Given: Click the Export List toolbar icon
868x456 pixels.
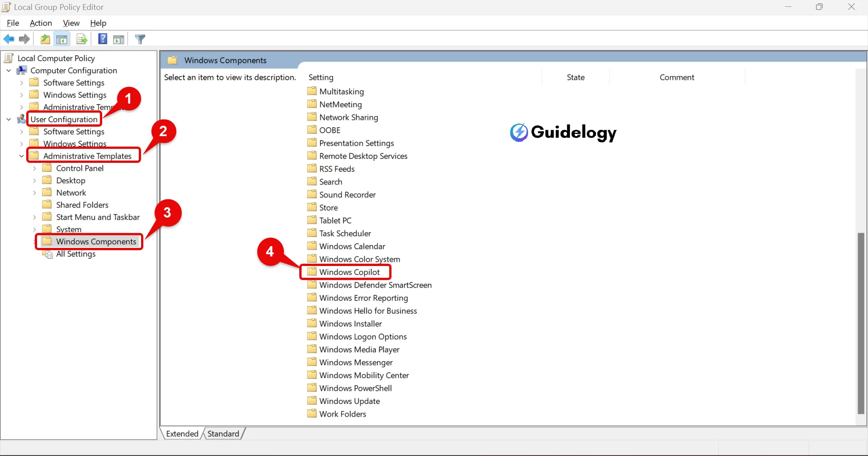Looking at the screenshot, I should 82,39.
